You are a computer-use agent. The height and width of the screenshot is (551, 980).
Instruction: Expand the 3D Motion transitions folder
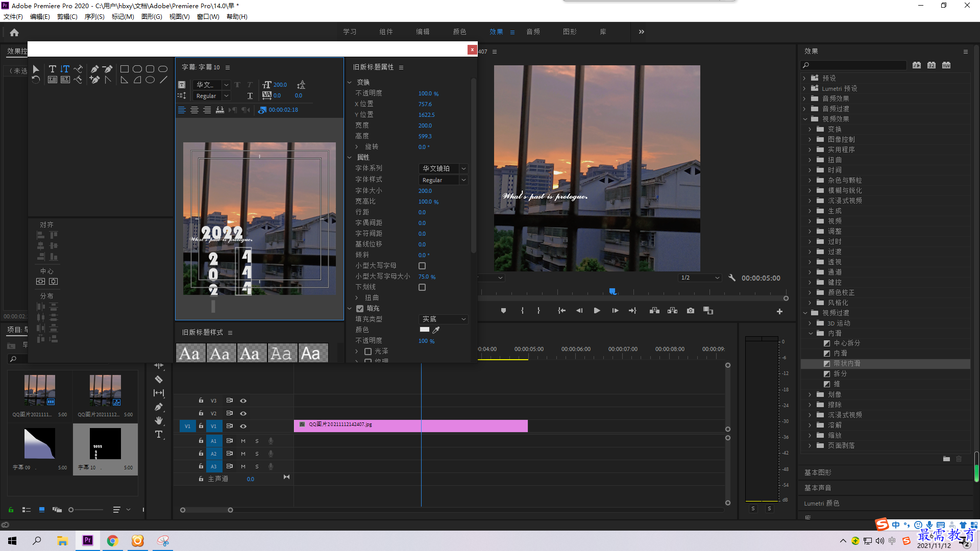coord(810,323)
